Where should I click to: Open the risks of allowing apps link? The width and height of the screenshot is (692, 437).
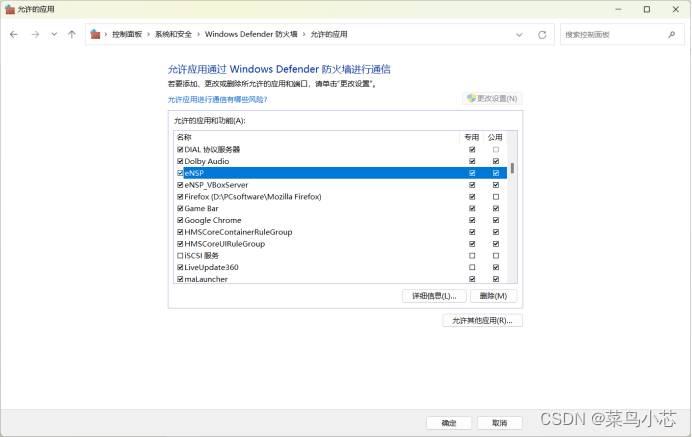coord(217,100)
